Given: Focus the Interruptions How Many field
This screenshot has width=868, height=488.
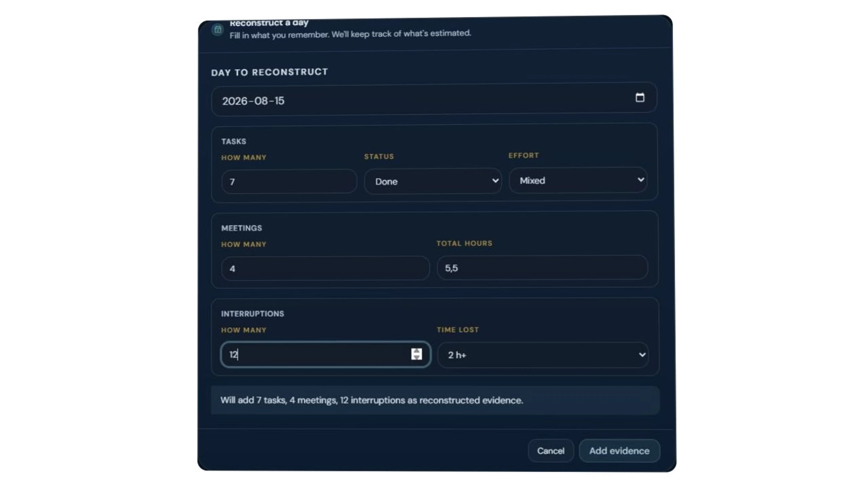Looking at the screenshot, I should pyautogui.click(x=325, y=354).
